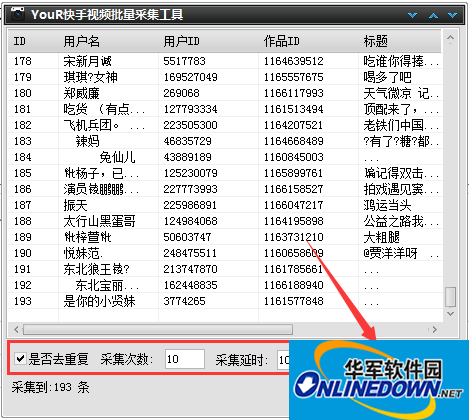Select user 郑威廉 in row 180
The width and height of the screenshot is (469, 420).
[81, 93]
